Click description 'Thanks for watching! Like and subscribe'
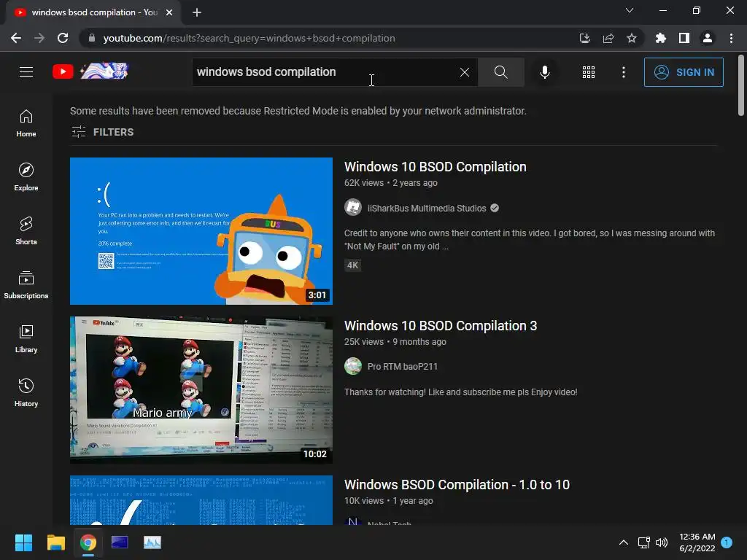The height and width of the screenshot is (560, 747). point(461,392)
